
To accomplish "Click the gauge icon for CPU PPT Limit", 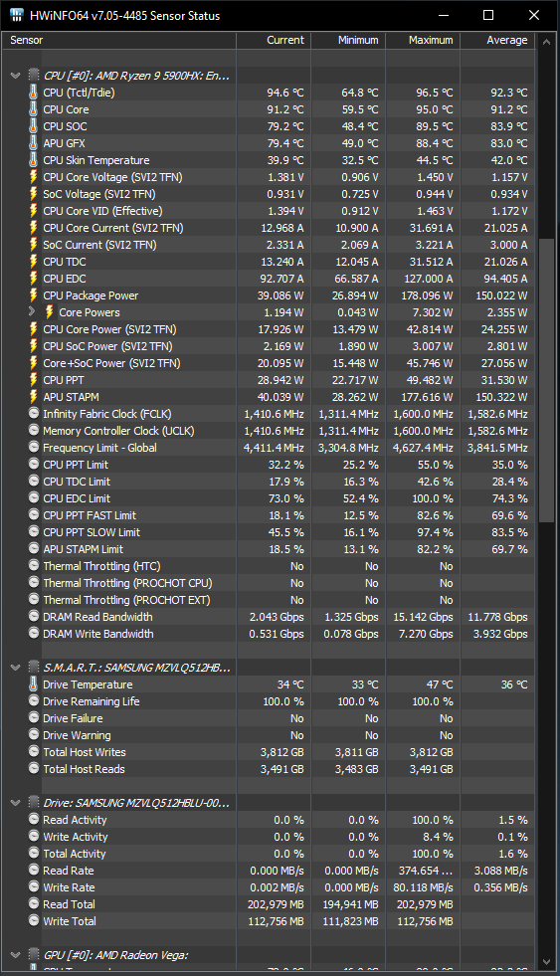I will tap(34, 464).
